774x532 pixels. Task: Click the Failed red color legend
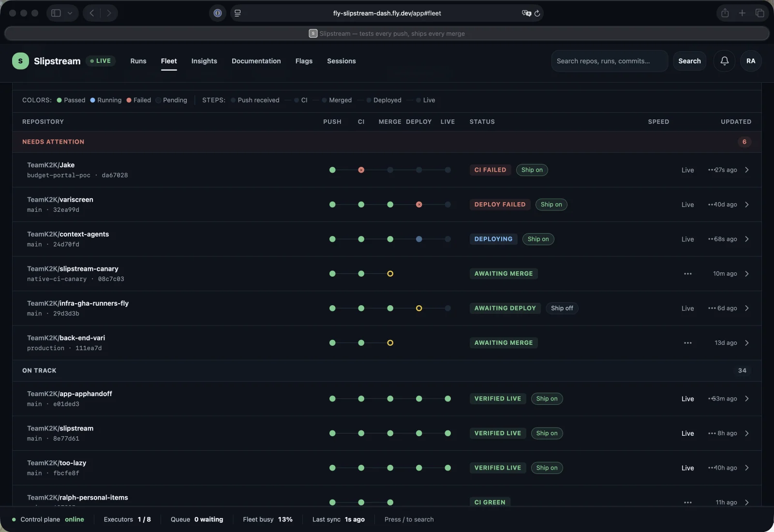[139, 100]
